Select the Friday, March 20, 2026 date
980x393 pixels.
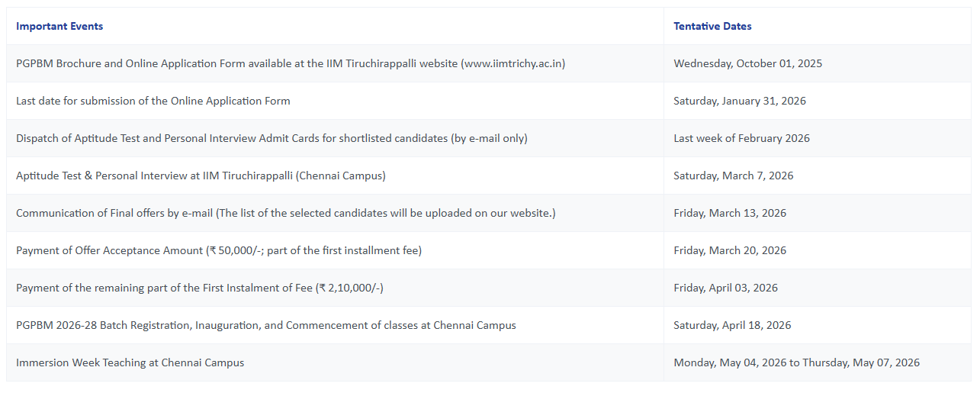point(730,250)
